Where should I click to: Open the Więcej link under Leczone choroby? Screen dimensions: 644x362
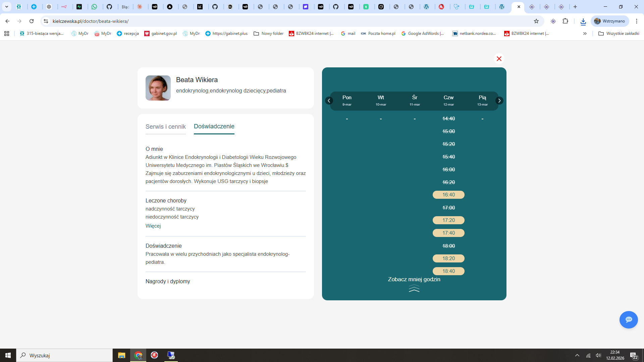click(x=153, y=226)
